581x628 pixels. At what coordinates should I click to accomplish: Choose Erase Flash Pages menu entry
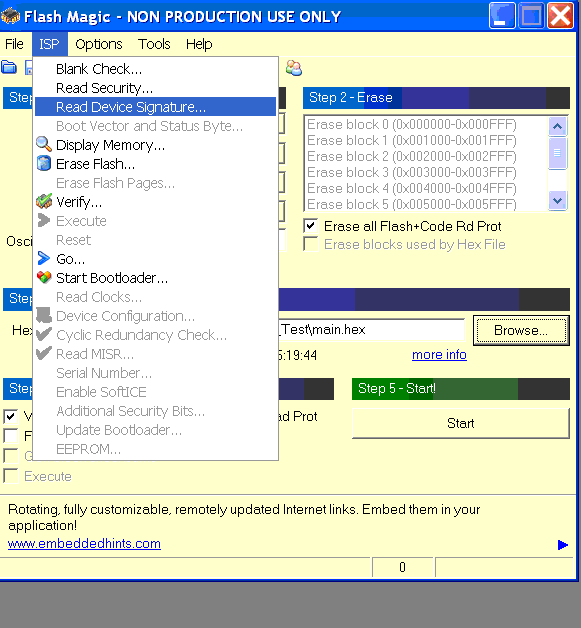tap(155, 183)
